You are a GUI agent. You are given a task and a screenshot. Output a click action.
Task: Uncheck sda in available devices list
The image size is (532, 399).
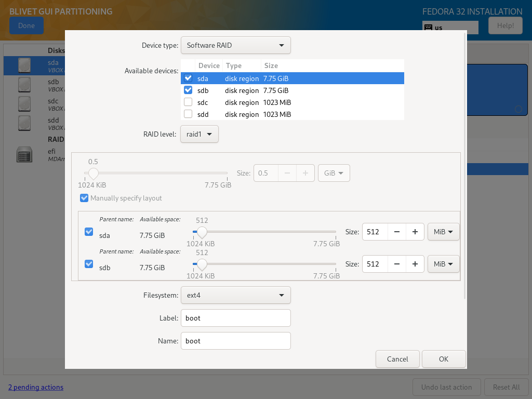tap(188, 78)
